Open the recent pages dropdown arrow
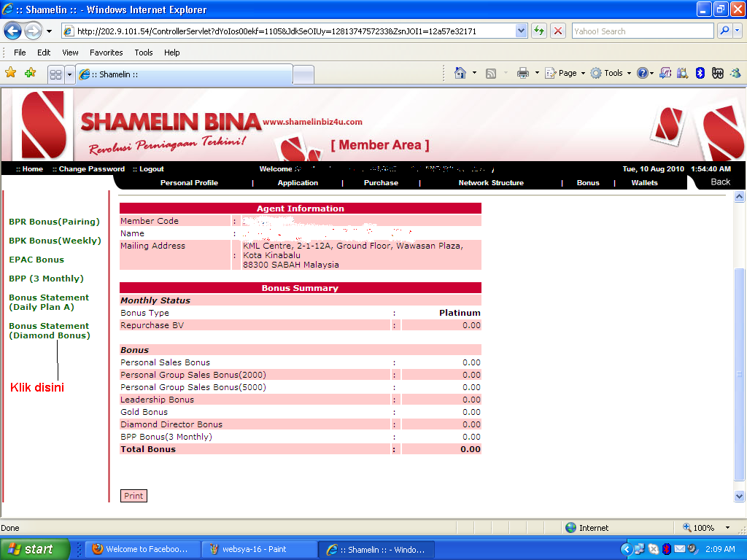The image size is (747, 560). (x=49, y=31)
